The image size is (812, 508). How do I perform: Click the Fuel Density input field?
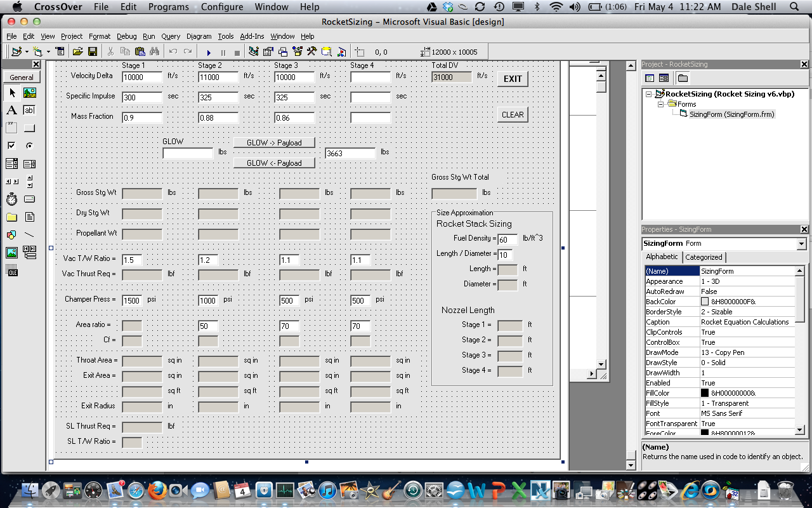[507, 240]
